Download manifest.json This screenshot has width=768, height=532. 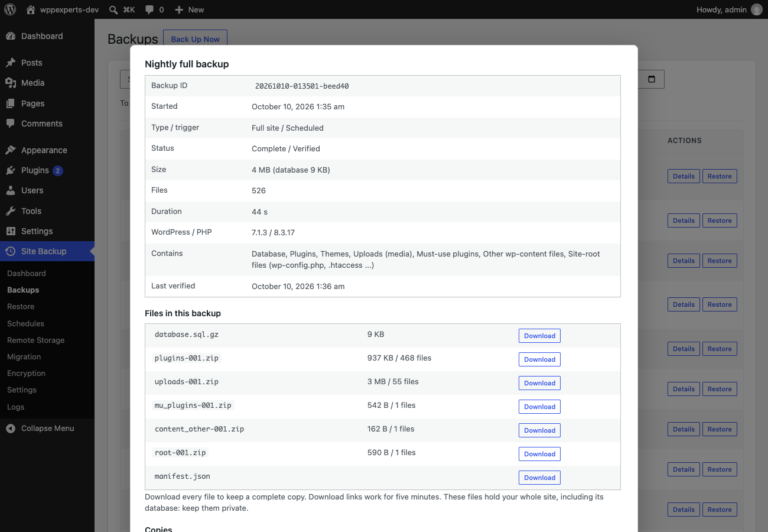pos(539,478)
